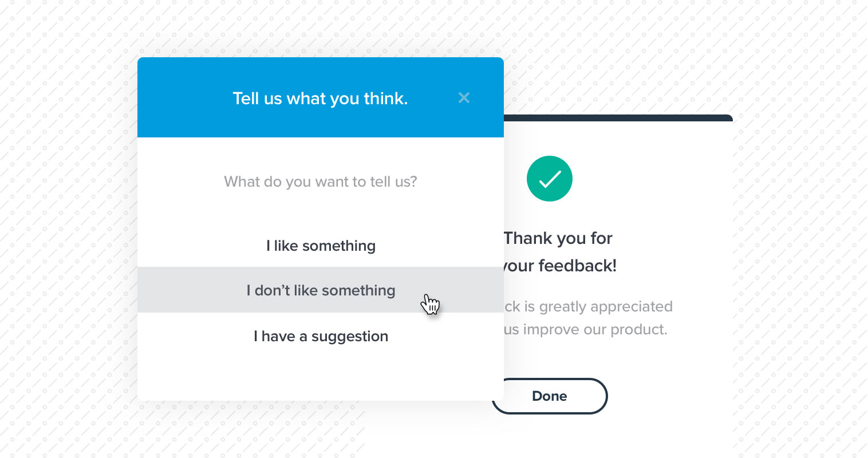Choose 'I have a suggestion' from the list
The image size is (868, 458).
tap(321, 336)
